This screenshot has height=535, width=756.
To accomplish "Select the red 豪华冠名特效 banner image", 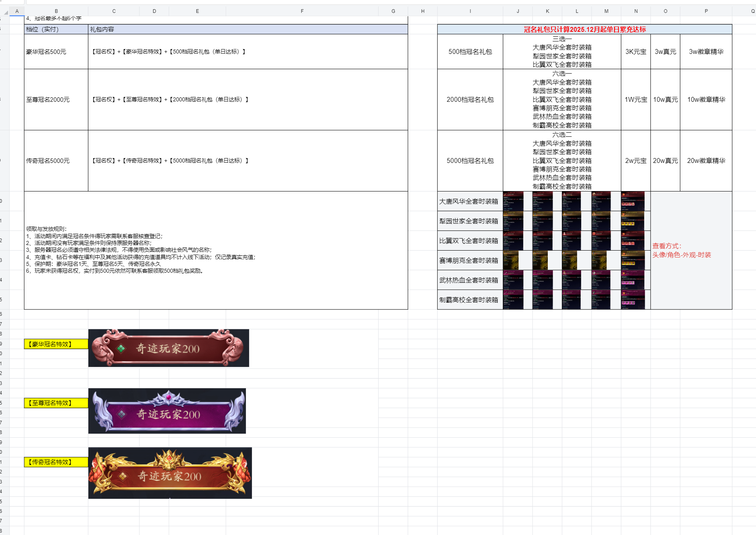I will [x=168, y=348].
